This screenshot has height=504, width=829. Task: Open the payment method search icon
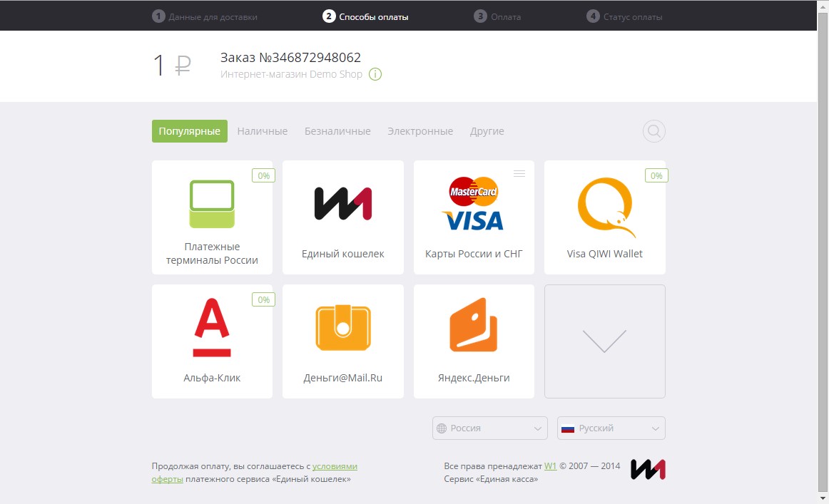pos(654,131)
